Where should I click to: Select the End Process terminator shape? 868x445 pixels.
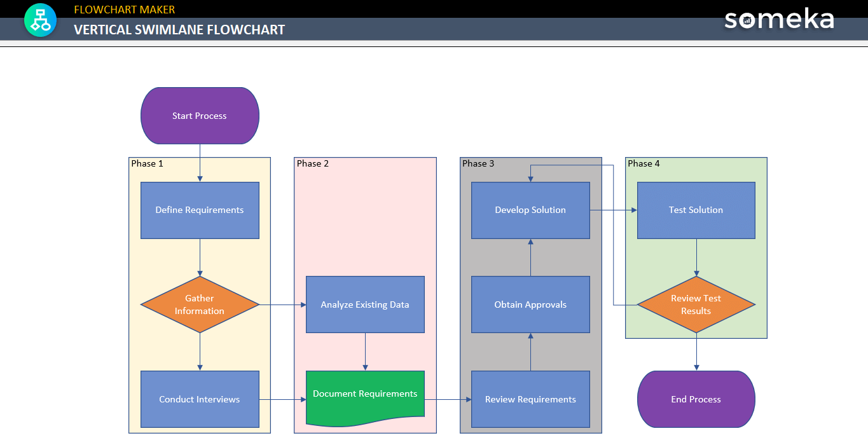tap(696, 399)
